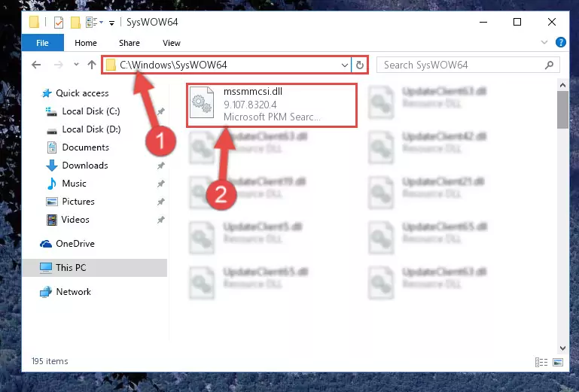
Task: Click the Documents page icon in sidebar
Action: point(52,147)
